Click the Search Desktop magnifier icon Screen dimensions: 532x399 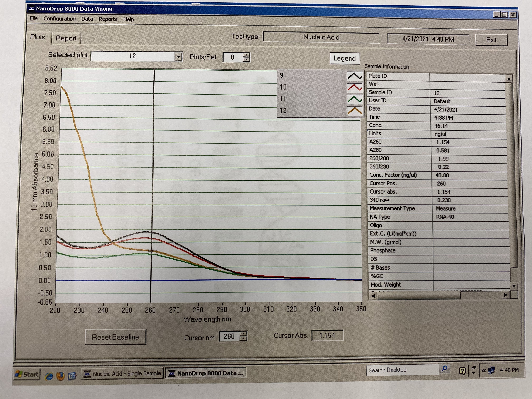point(444,369)
